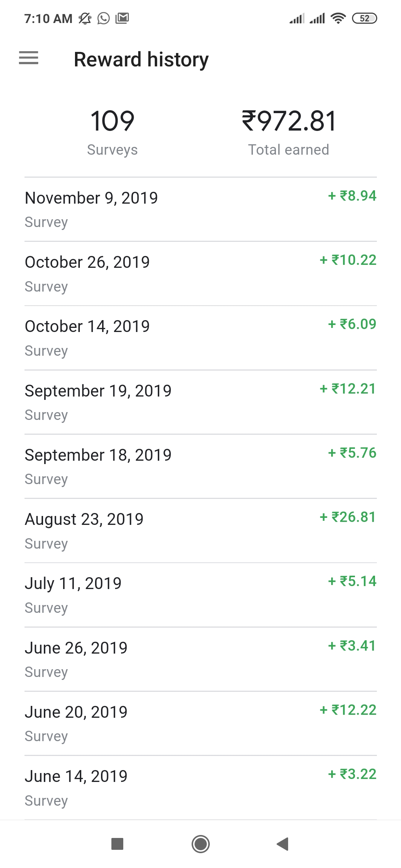
Task: Open the November 9, 2019 survey entry
Action: pos(200,209)
